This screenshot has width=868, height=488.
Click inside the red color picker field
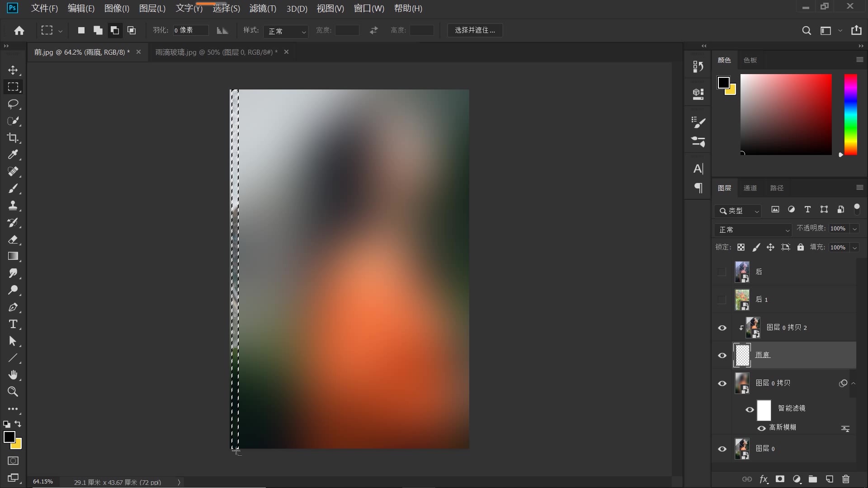coord(786,114)
